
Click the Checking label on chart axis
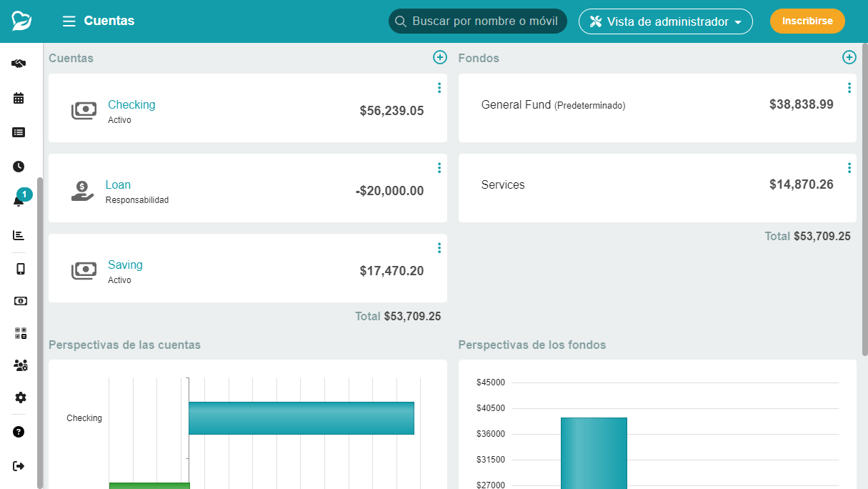click(84, 418)
